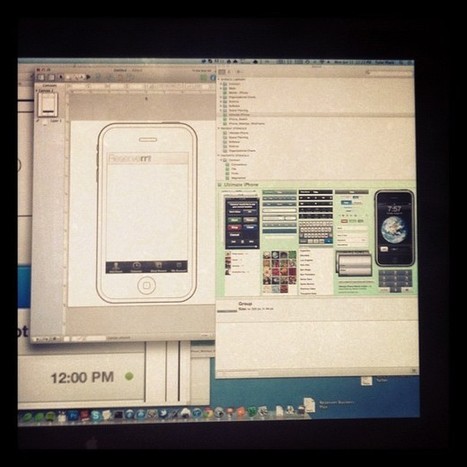Select the first tab bar icon in the mockup
Image resolution: width=467 pixels, height=467 pixels.
(116, 267)
